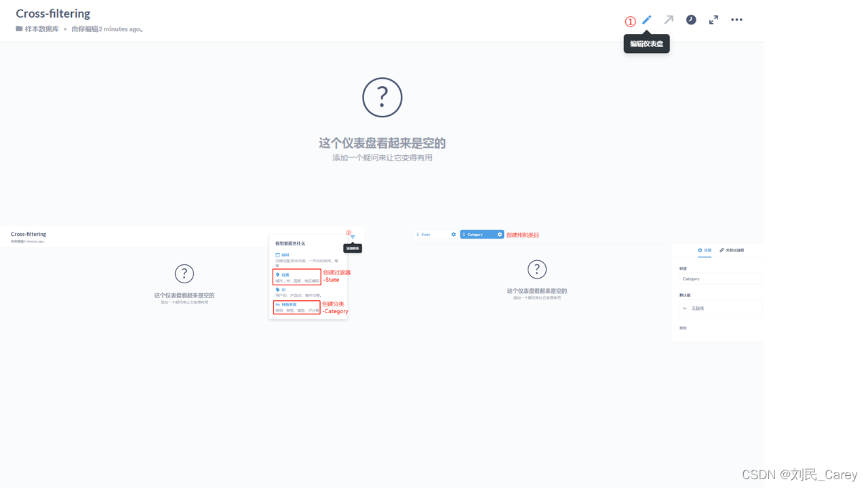Click the large question mark empty-dashboard icon
Screen dimensions: 868x488
[382, 98]
